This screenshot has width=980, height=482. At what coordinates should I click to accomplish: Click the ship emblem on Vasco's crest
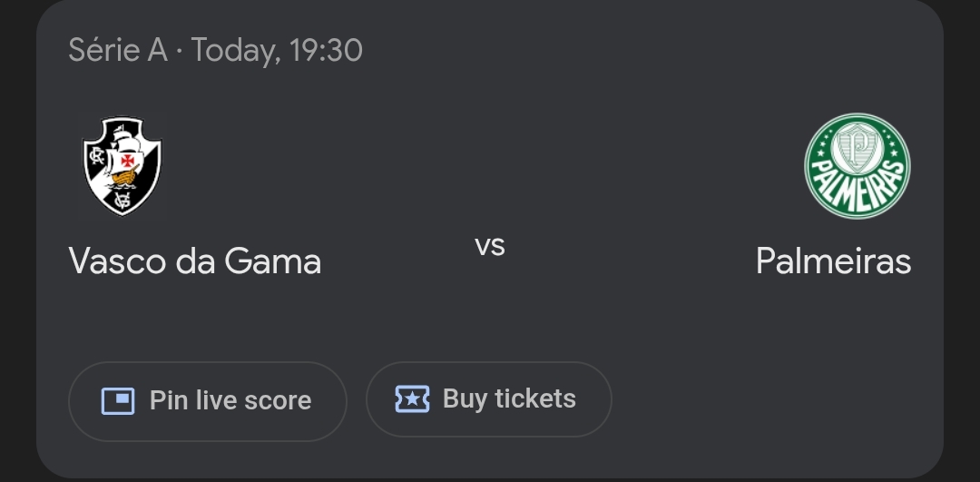[124, 161]
